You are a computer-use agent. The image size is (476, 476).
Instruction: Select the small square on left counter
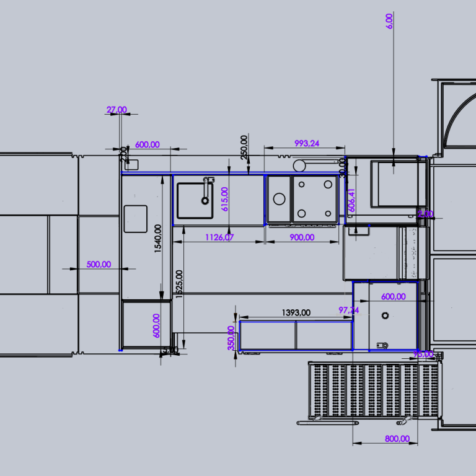[x=135, y=219]
